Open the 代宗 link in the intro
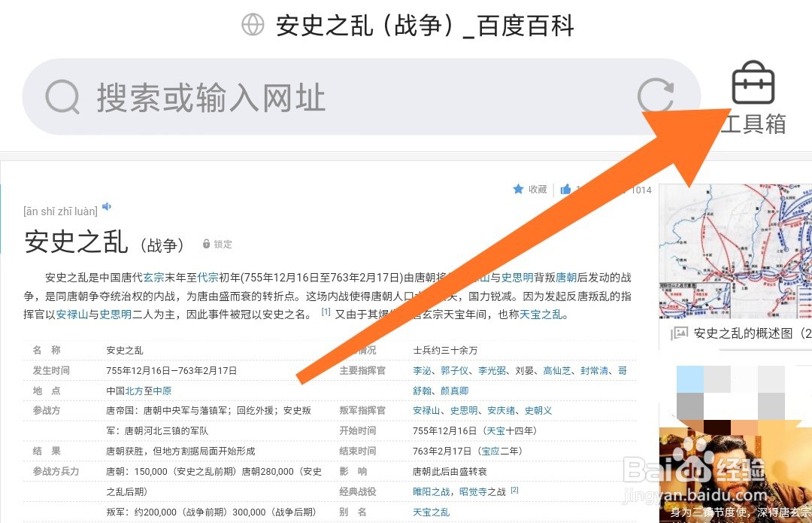Image resolution: width=812 pixels, height=523 pixels. (x=208, y=278)
